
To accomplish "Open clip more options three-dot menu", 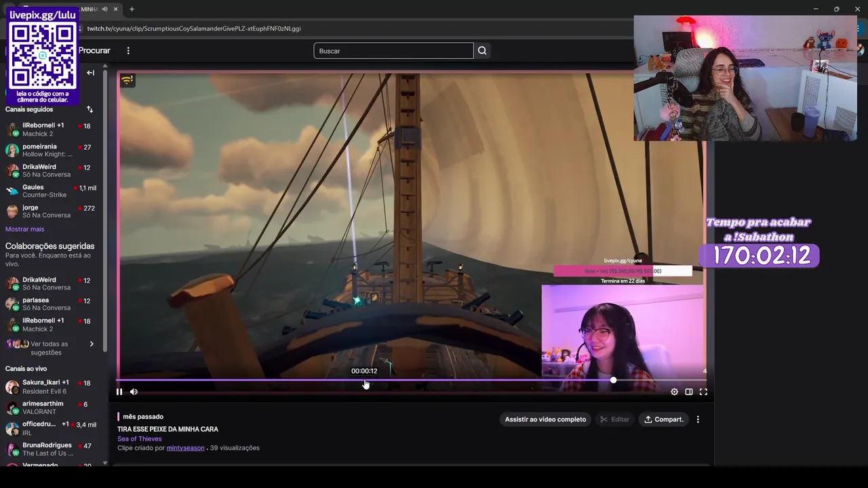I will pyautogui.click(x=698, y=420).
